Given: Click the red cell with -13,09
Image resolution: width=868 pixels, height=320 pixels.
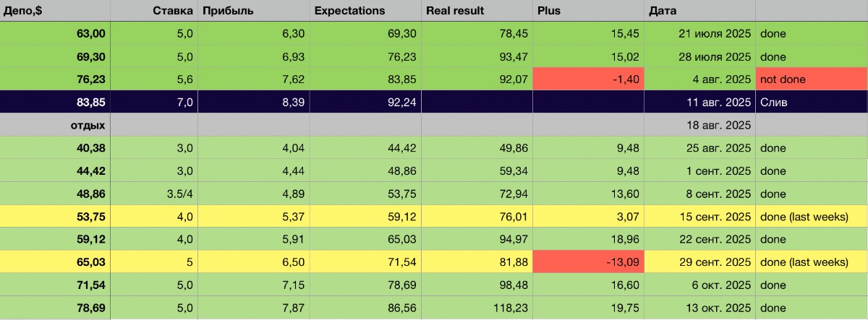Looking at the screenshot, I should [587, 261].
